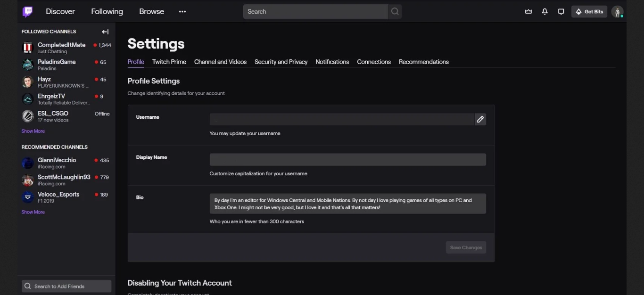
Task: Click the 'Profile Settings' heading
Action: pyautogui.click(x=154, y=81)
